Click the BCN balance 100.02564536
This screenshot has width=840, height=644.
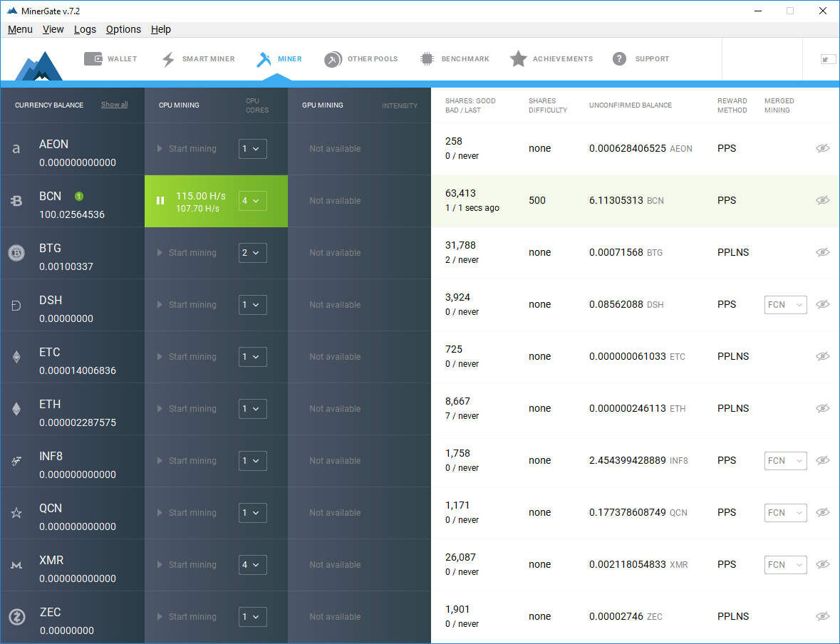(72, 214)
